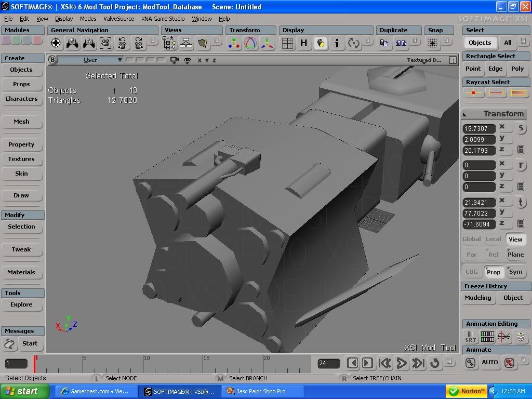Screen dimensions: 532x399
Task: Maximize the viewport with corner icon
Action: pyautogui.click(x=453, y=60)
